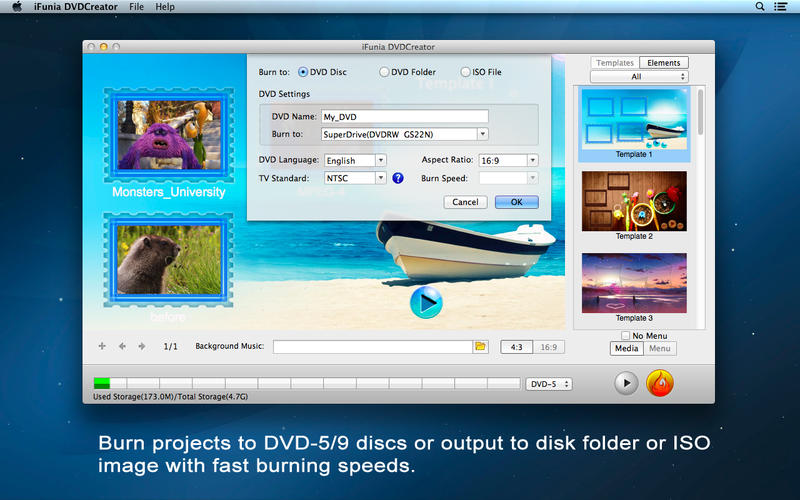
Task: Go to the next menu page with the right arrow
Action: pyautogui.click(x=142, y=346)
